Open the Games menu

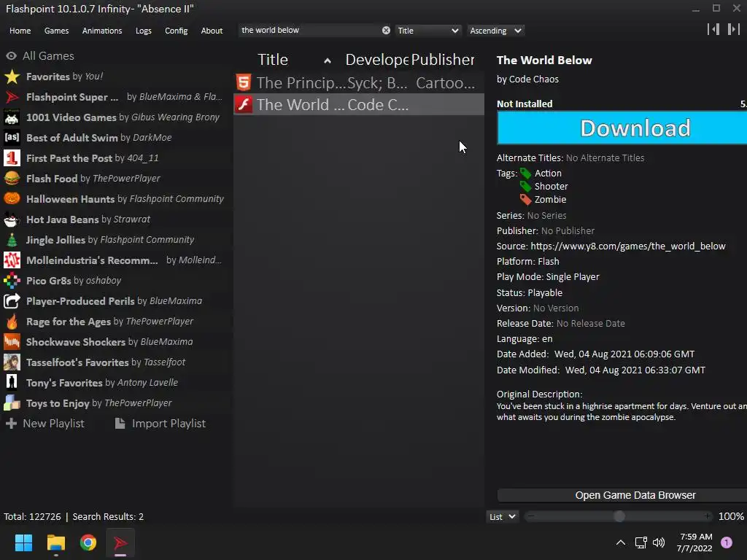pos(56,31)
